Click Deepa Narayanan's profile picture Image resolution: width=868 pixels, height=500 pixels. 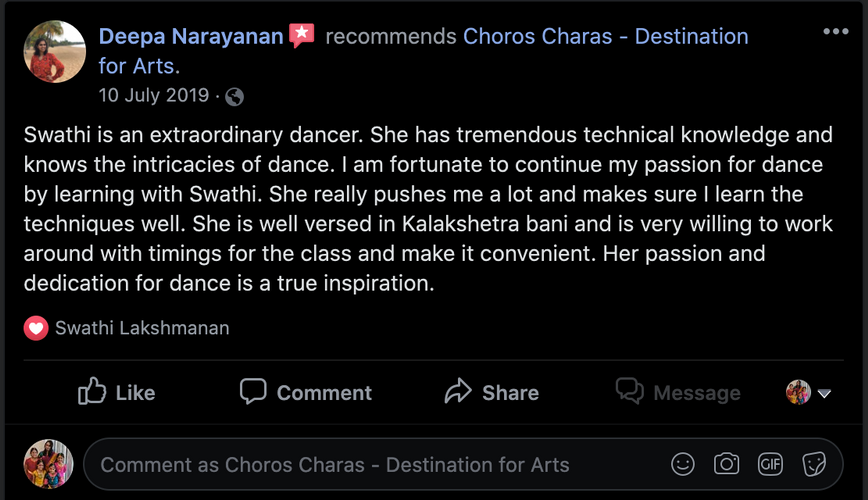pos(55,51)
